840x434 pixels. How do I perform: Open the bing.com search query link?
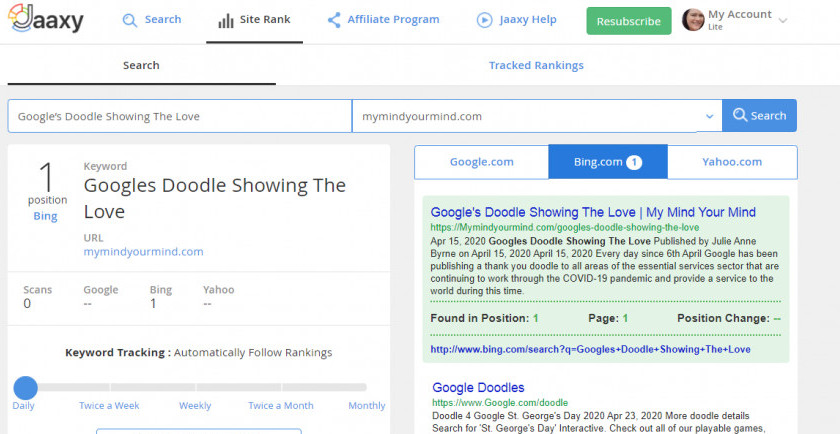[x=590, y=349]
